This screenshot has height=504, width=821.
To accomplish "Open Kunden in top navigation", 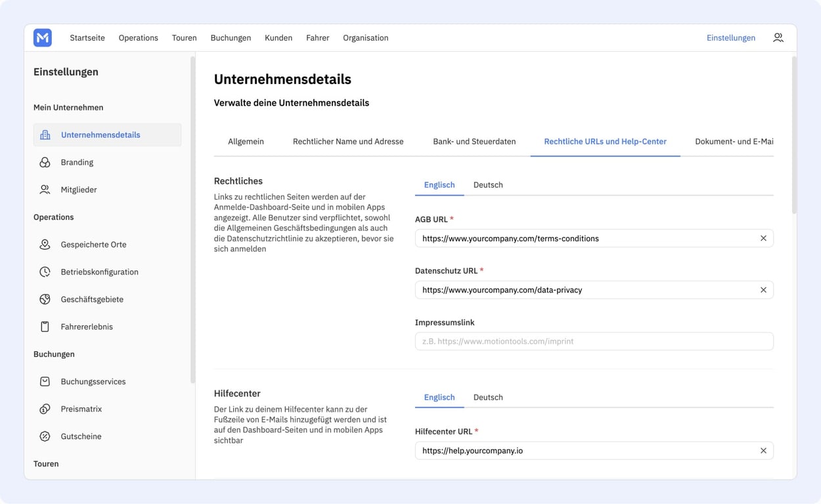I will click(278, 38).
